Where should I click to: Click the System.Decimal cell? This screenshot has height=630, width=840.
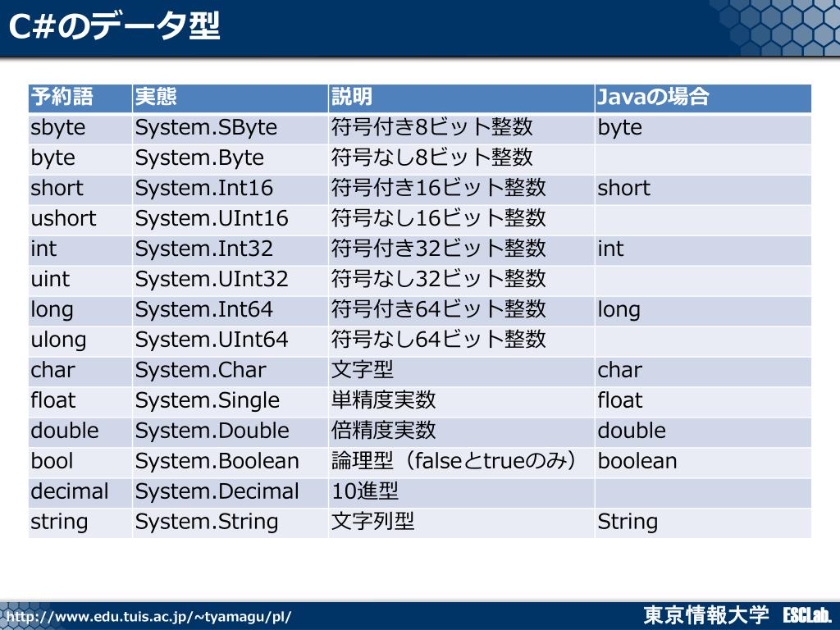pyautogui.click(x=230, y=493)
